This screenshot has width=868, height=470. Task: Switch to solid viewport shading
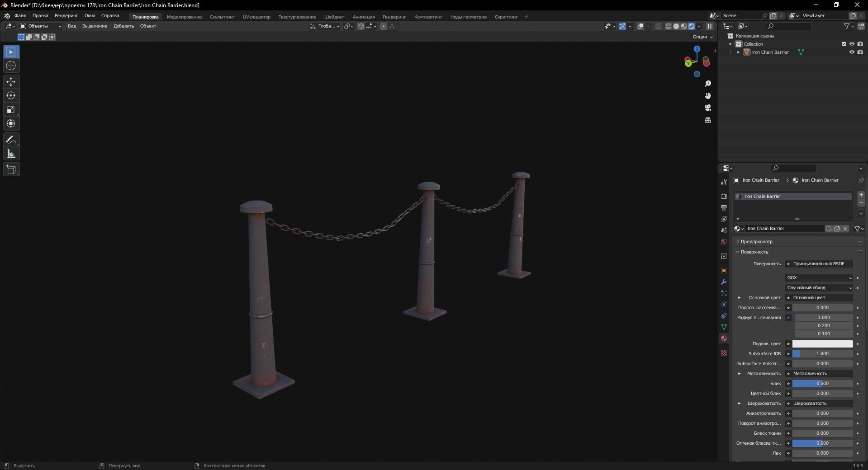click(x=676, y=26)
